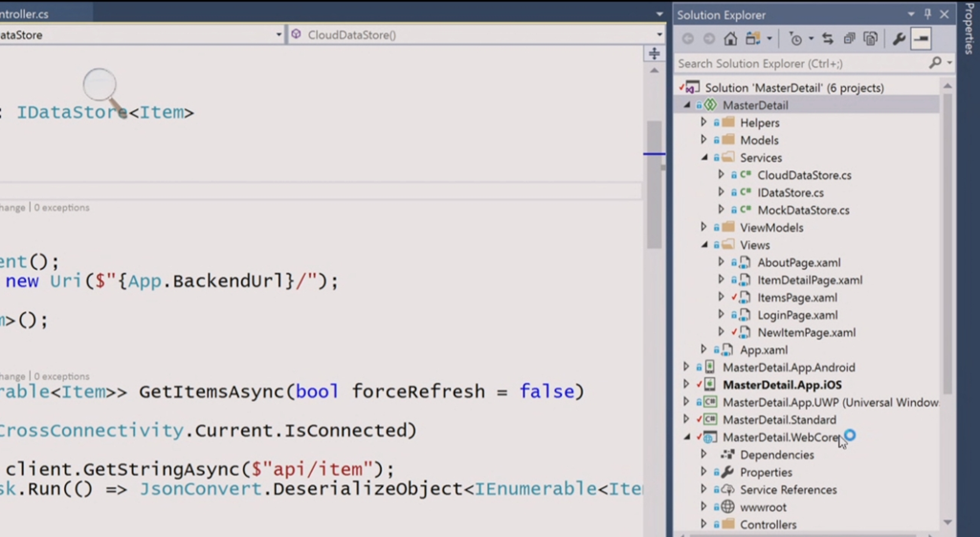Click the Home icon in Solution Explorer
The width and height of the screenshot is (980, 537).
[x=730, y=39]
